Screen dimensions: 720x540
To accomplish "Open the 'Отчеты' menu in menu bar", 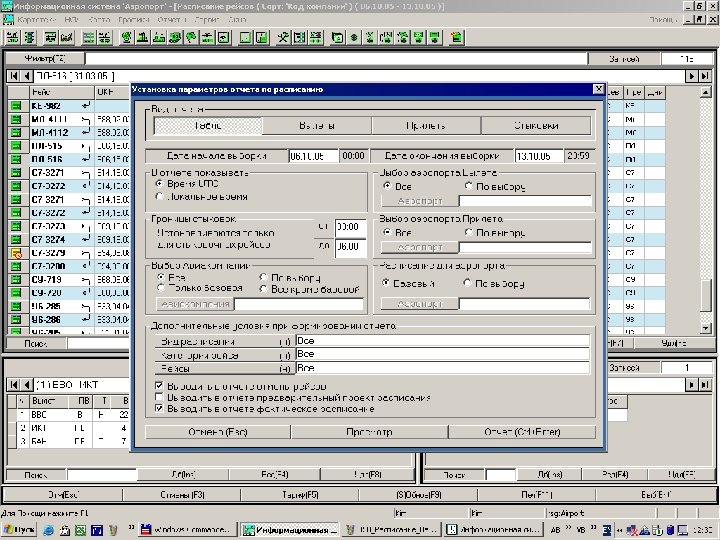I will coord(173,20).
